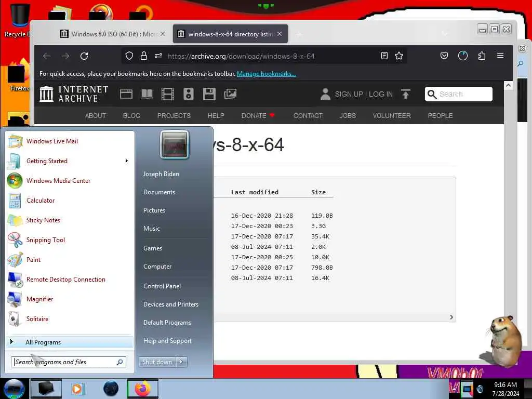Screen dimensions: 532x399
Task: Open Music library
Action: point(152,229)
